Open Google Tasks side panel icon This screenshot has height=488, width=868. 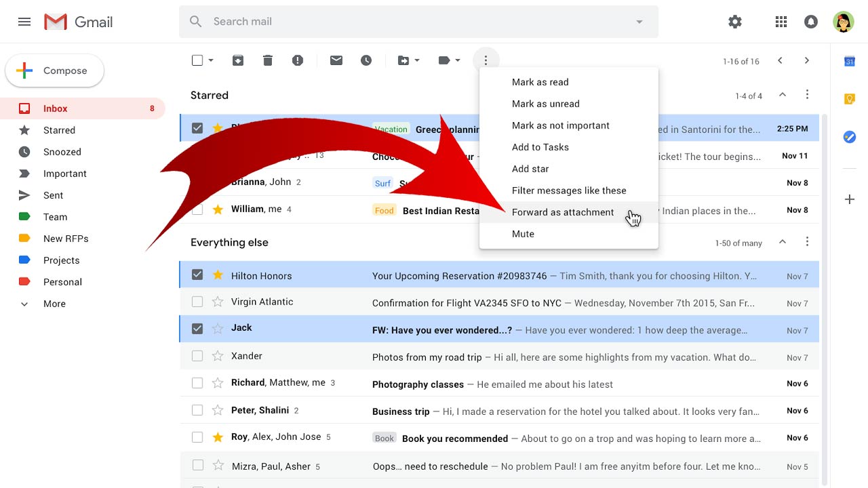coord(849,137)
